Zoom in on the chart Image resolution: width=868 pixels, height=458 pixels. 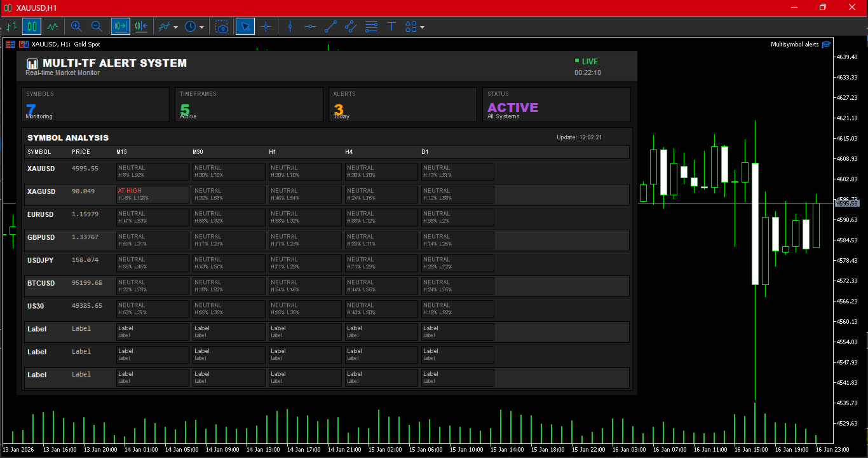76,26
